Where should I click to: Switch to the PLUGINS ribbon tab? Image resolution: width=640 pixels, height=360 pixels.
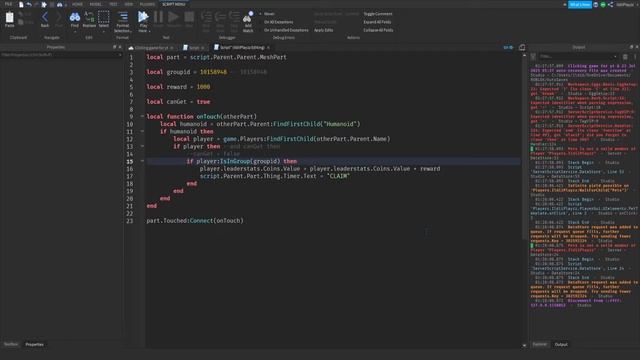[147, 4]
